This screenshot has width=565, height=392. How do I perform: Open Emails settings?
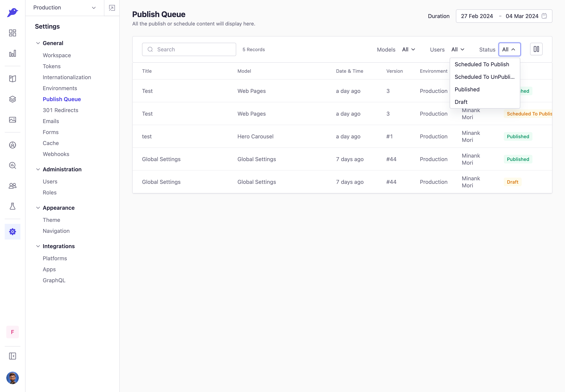pyautogui.click(x=51, y=121)
